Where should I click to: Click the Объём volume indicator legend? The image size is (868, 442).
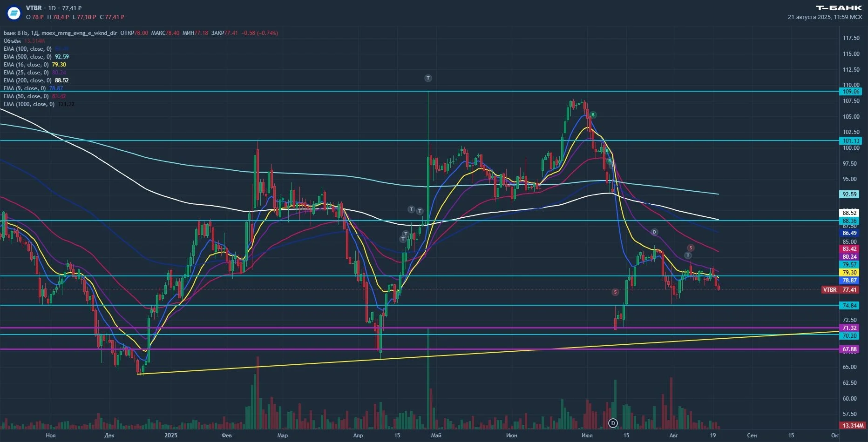coord(24,41)
